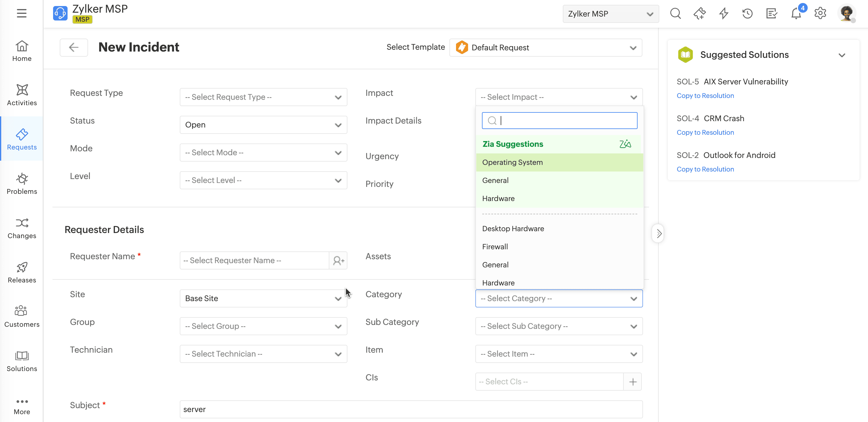
Task: Choose Firewall from the category list
Action: point(495,247)
